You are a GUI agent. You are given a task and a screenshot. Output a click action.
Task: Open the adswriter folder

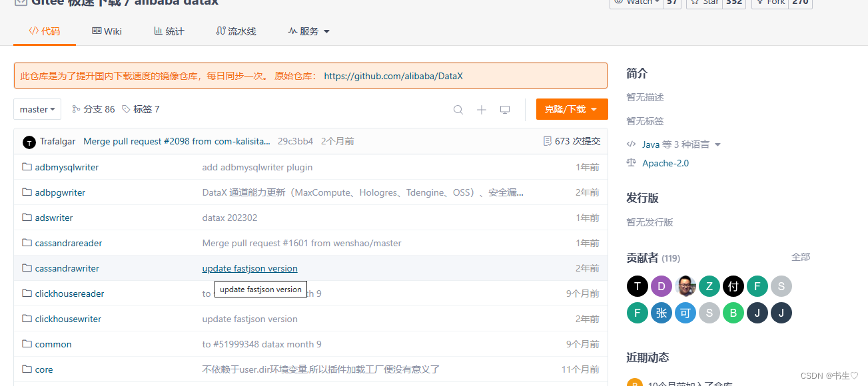tap(54, 218)
